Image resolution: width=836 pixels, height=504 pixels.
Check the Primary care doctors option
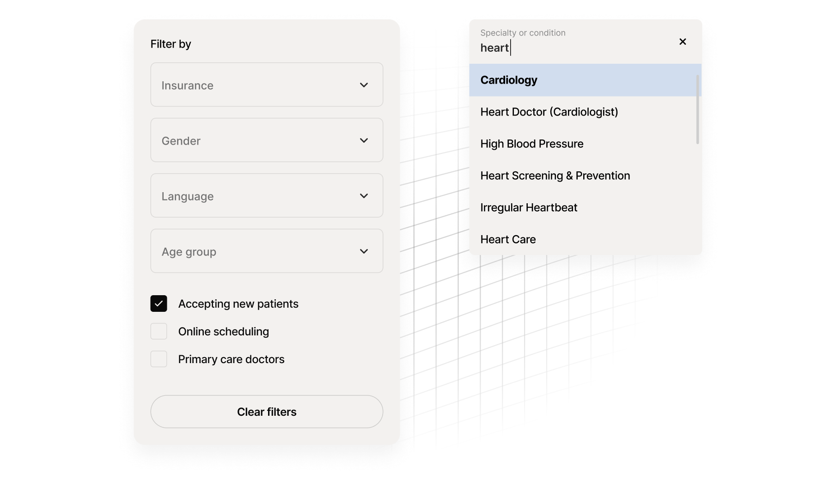point(159,359)
